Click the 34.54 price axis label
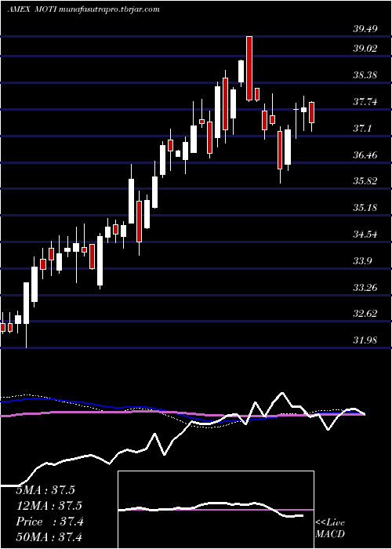This screenshot has height=549, width=392. 365,235
